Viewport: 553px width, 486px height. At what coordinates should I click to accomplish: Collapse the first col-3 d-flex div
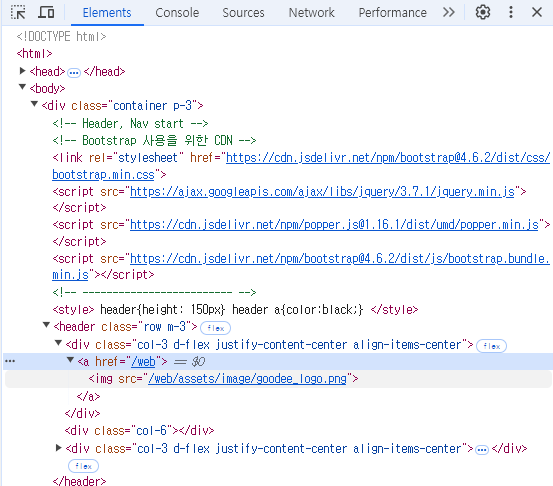click(x=59, y=342)
